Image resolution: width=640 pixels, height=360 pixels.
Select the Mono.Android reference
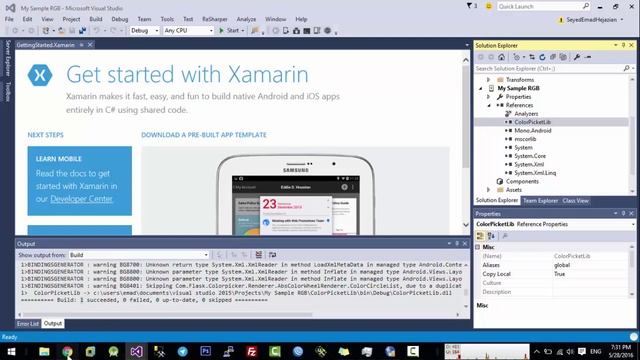(533, 131)
